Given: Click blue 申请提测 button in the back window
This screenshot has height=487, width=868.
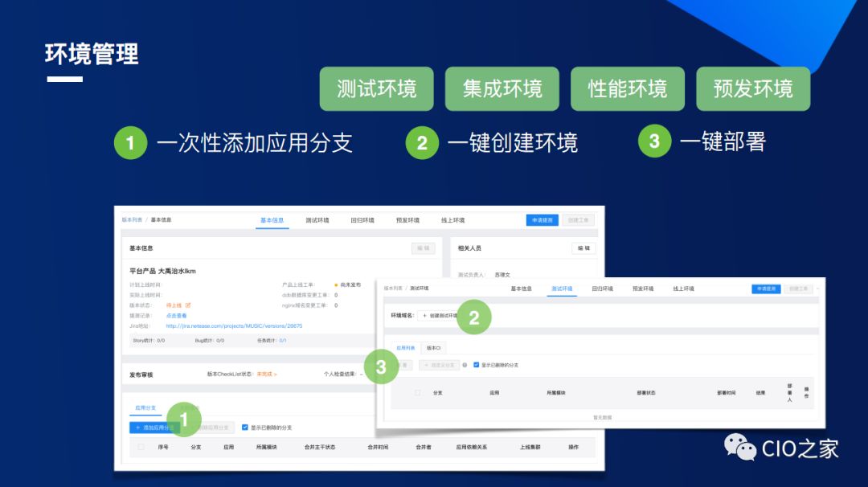Looking at the screenshot, I should pyautogui.click(x=542, y=220).
